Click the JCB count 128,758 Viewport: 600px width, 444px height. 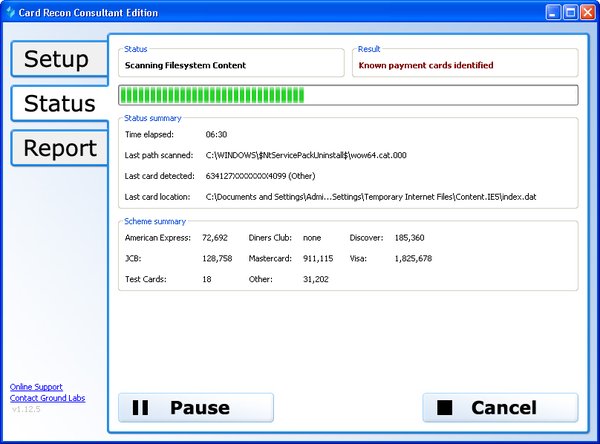pos(217,259)
